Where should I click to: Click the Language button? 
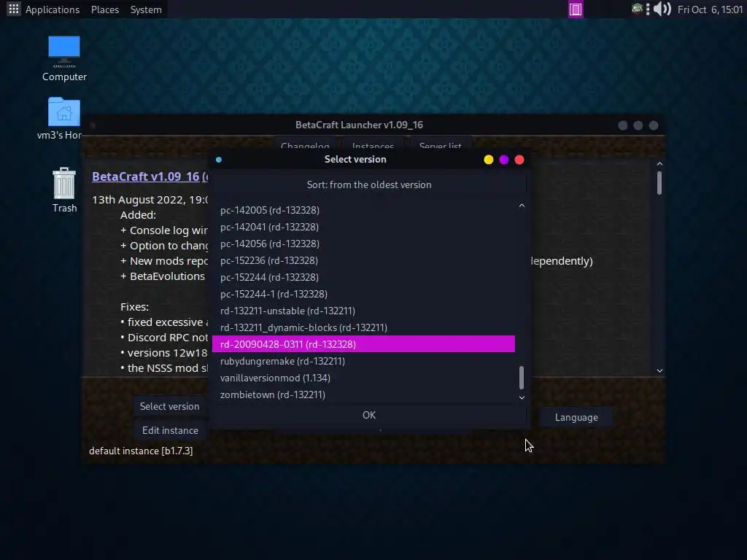tap(576, 417)
